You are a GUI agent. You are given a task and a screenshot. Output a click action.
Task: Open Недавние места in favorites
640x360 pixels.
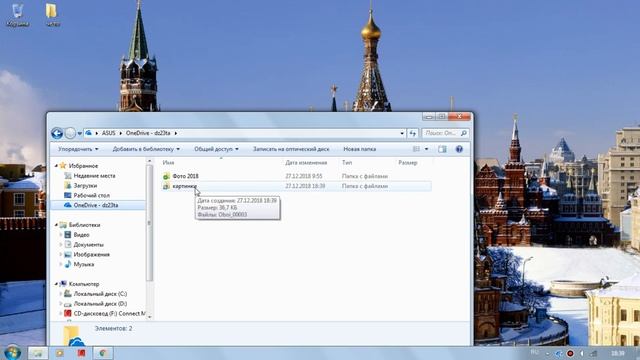coord(94,176)
